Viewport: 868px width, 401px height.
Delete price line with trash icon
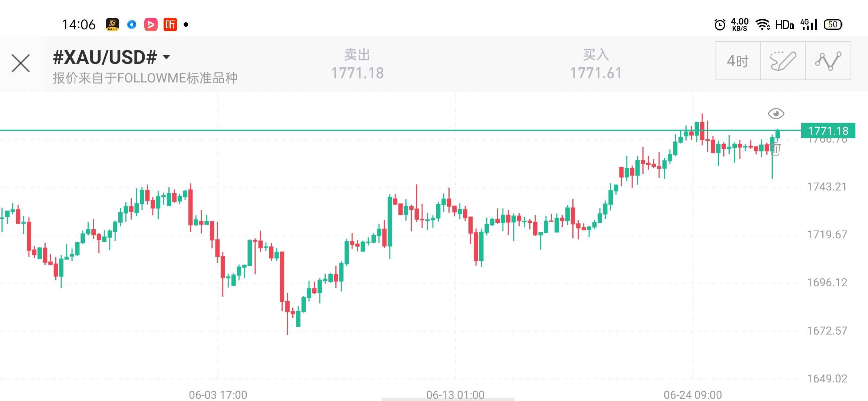click(x=776, y=149)
